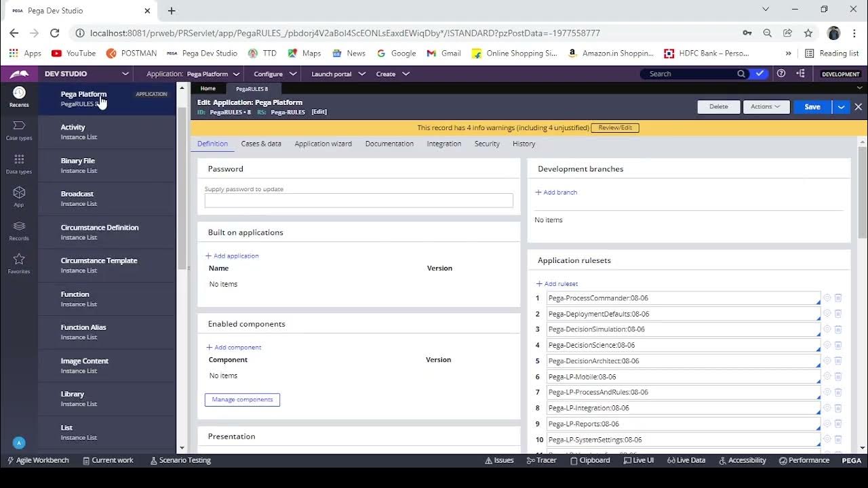Click the operator avatar icon 'A'

[x=19, y=443]
